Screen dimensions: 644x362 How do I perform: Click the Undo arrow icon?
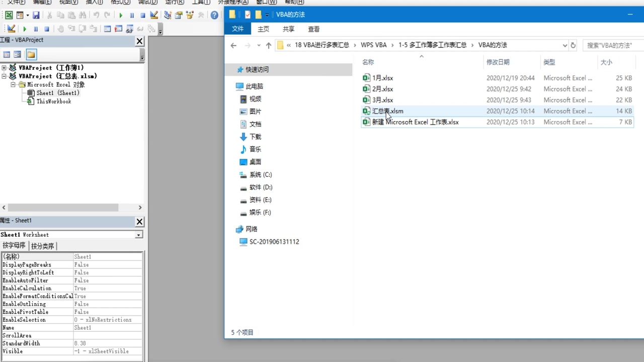coord(96,16)
